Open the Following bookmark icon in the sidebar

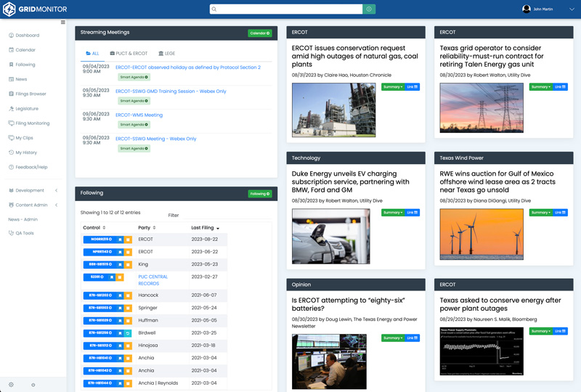pyautogui.click(x=11, y=65)
